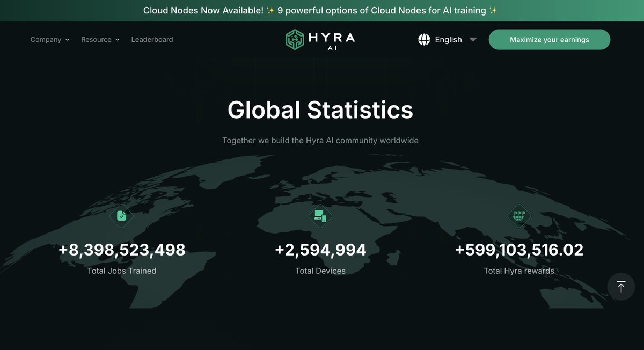The height and width of the screenshot is (350, 644).
Task: Click the Total Devices label
Action: click(320, 271)
